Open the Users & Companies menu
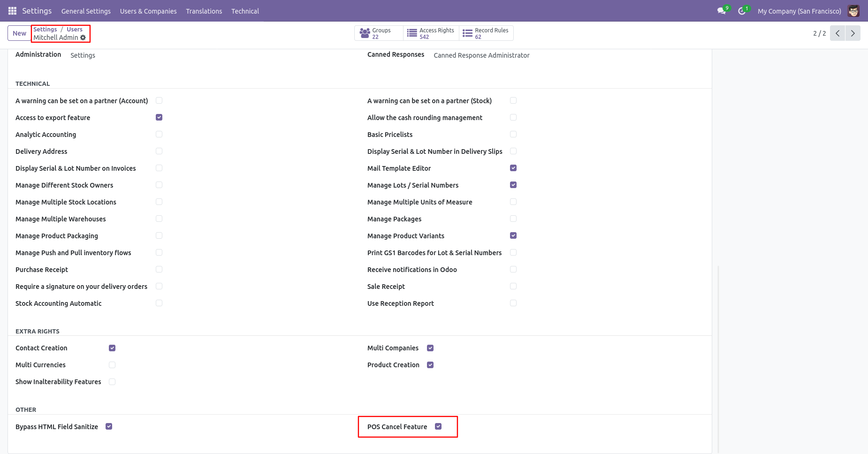Viewport: 868px width, 454px height. click(x=148, y=11)
